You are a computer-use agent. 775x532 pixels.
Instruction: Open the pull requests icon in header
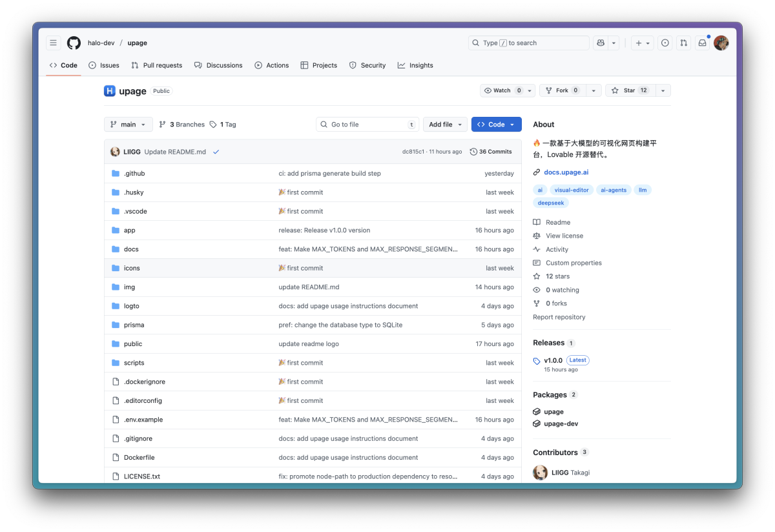click(x=683, y=43)
